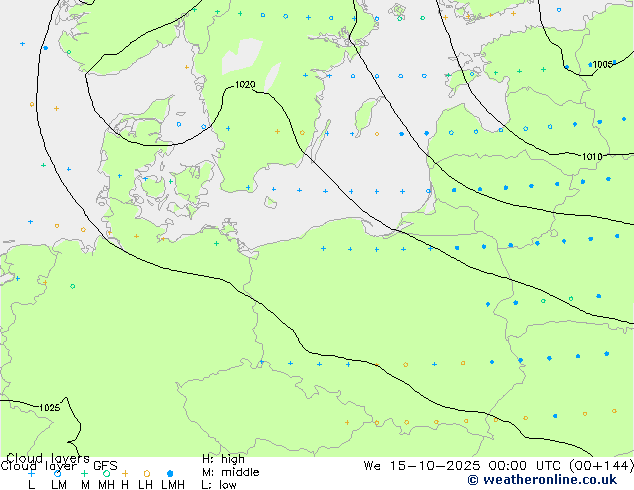The width and height of the screenshot is (634, 490).
Task: Click the 'GFS' model label
Action: coord(105,466)
